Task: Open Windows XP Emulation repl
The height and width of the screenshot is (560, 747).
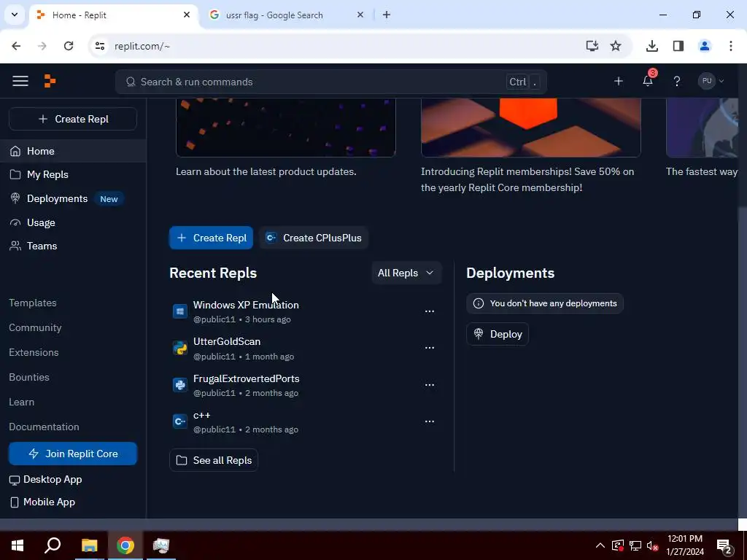Action: [246, 305]
